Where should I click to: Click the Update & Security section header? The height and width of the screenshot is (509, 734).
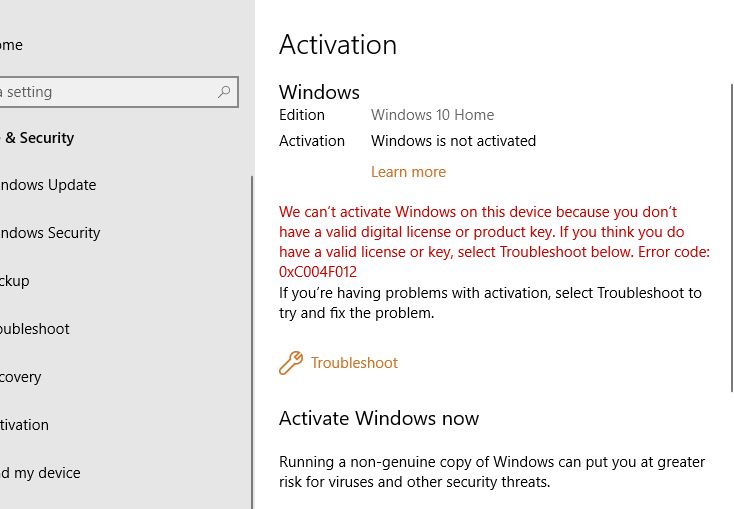click(37, 138)
